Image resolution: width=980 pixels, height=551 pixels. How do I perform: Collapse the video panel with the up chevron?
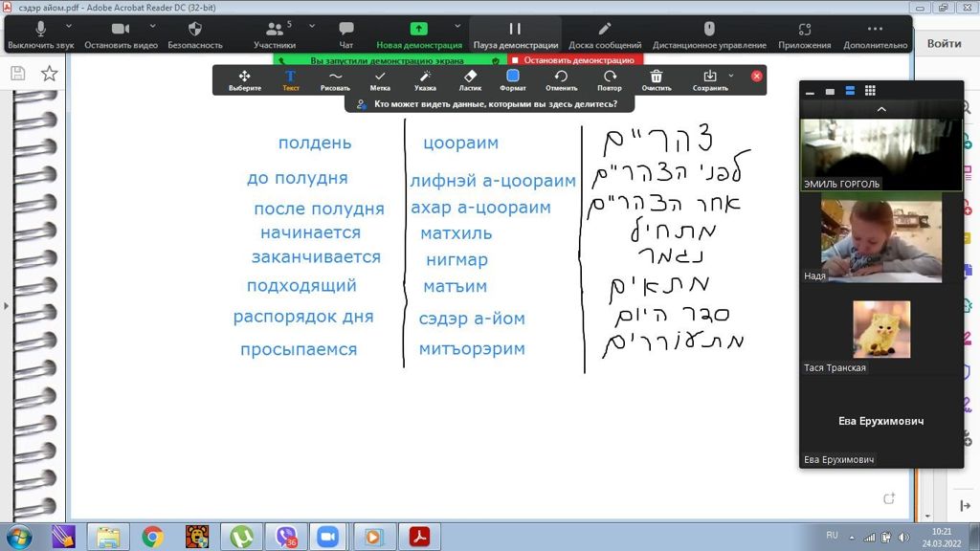click(881, 109)
